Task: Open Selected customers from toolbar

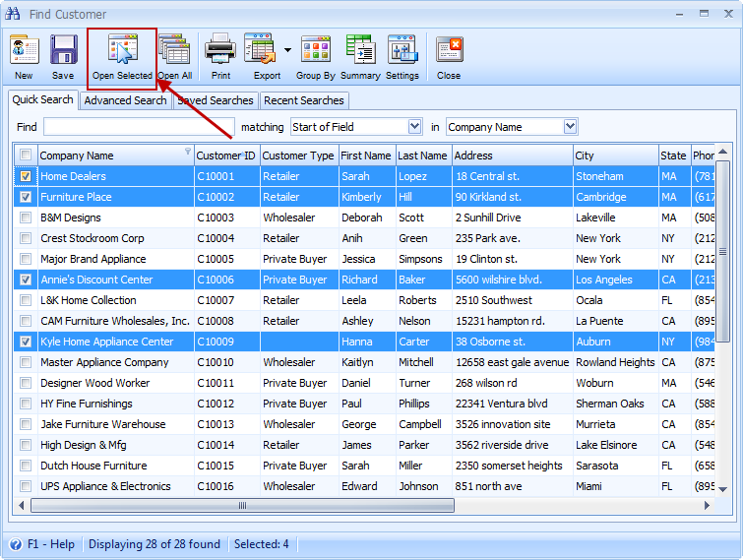Action: click(x=122, y=56)
